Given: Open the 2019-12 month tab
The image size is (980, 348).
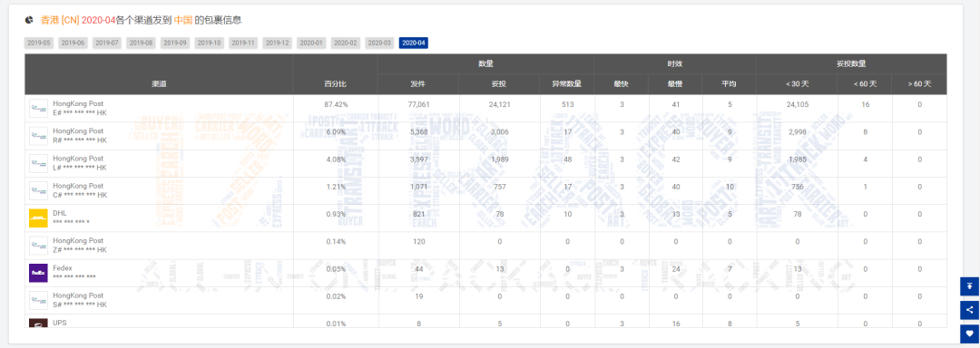Looking at the screenshot, I should pyautogui.click(x=277, y=43).
